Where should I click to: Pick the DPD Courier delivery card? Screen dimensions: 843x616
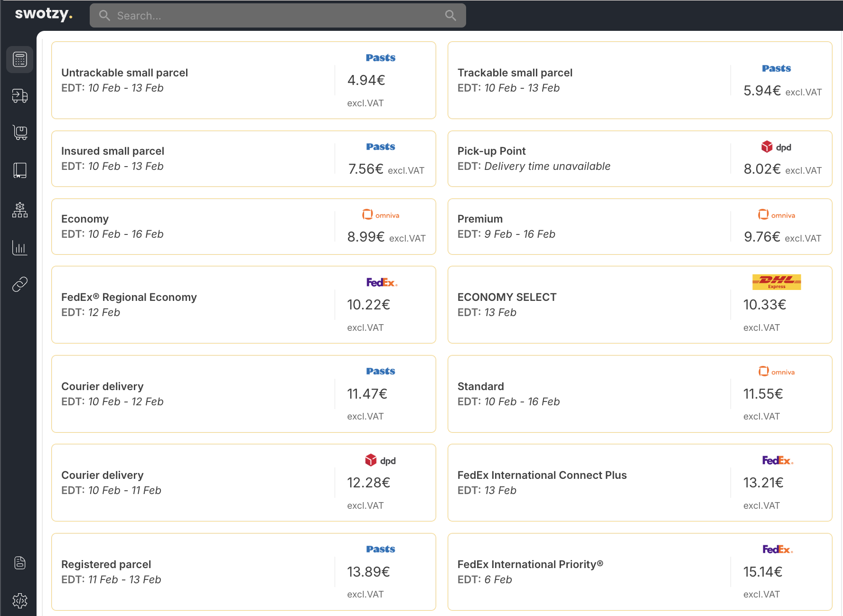244,483
